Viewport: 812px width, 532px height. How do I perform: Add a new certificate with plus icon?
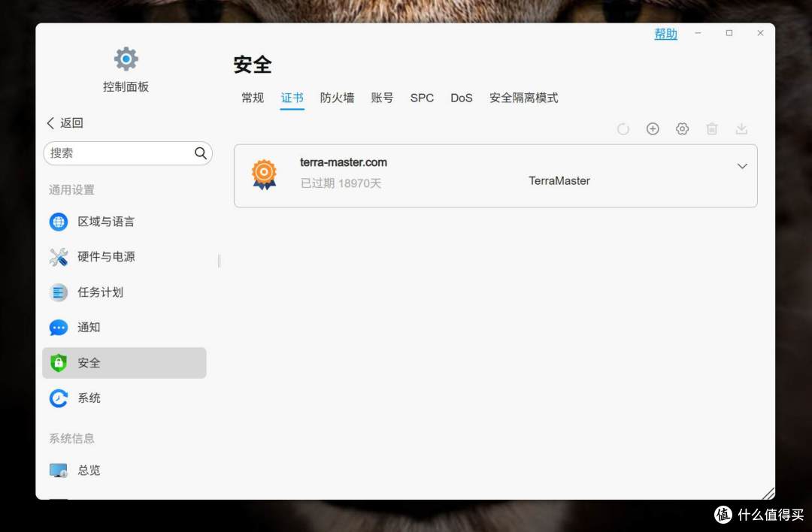click(653, 128)
